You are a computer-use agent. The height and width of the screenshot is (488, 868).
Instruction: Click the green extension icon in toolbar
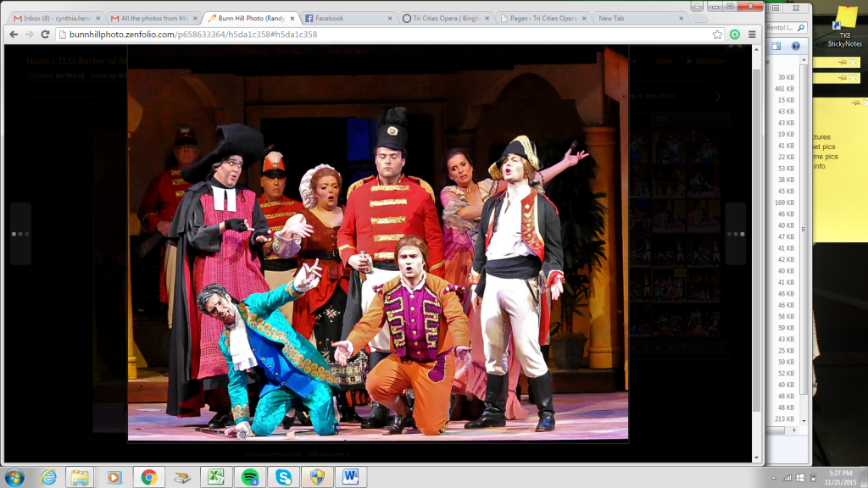735,35
